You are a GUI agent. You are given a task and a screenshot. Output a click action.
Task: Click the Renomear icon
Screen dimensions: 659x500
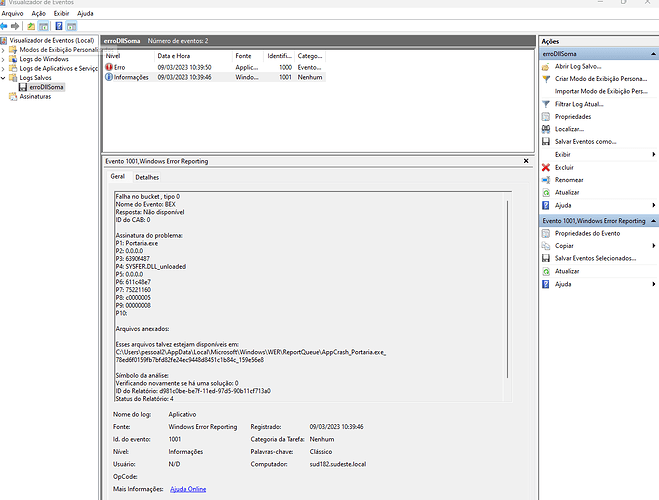(x=546, y=180)
